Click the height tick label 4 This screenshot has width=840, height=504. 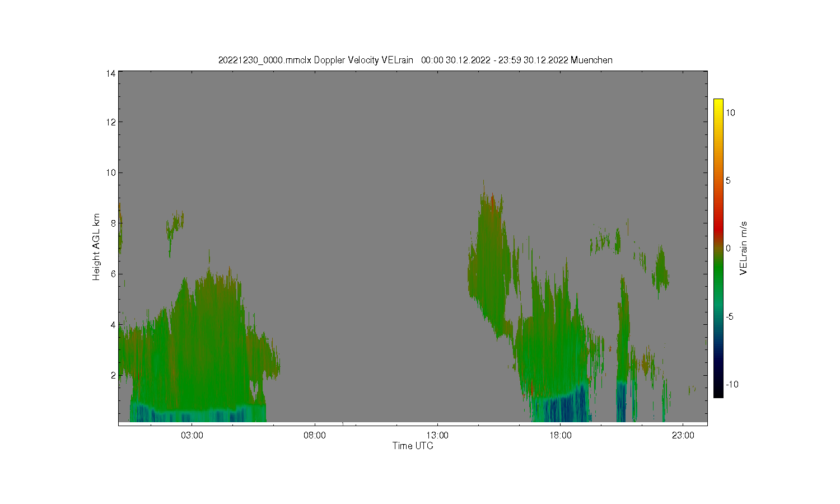(x=113, y=325)
